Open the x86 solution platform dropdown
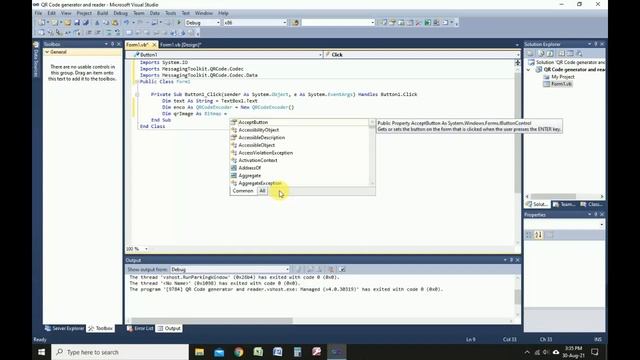The width and height of the screenshot is (640, 360). (255, 22)
